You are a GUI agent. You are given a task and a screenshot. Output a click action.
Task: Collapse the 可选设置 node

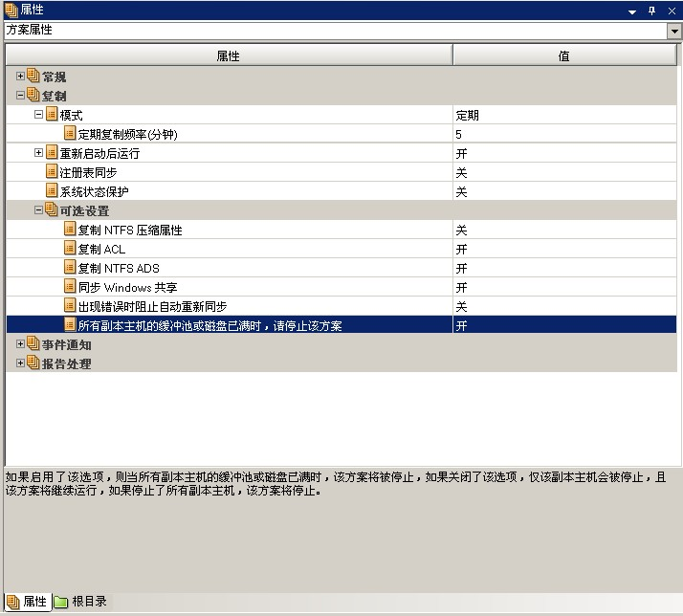point(38,210)
